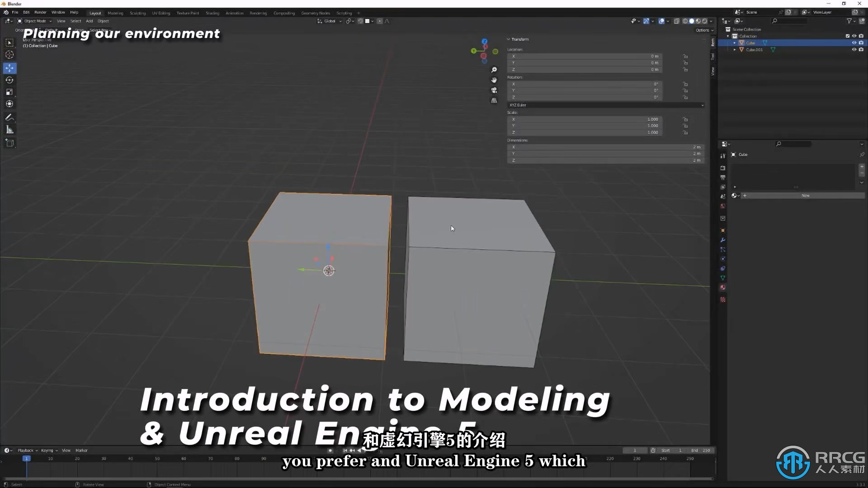Add material slot plus button
The width and height of the screenshot is (868, 488).
tap(861, 167)
